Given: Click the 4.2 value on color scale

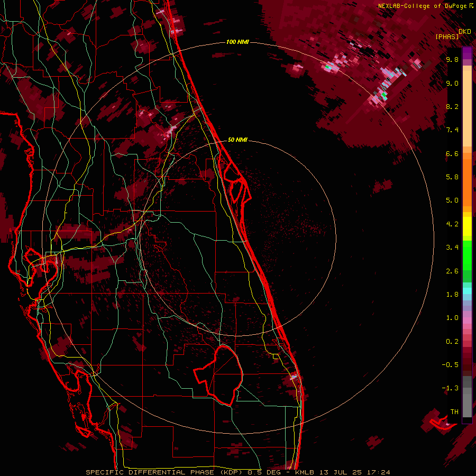Looking at the screenshot, I should point(452,224).
